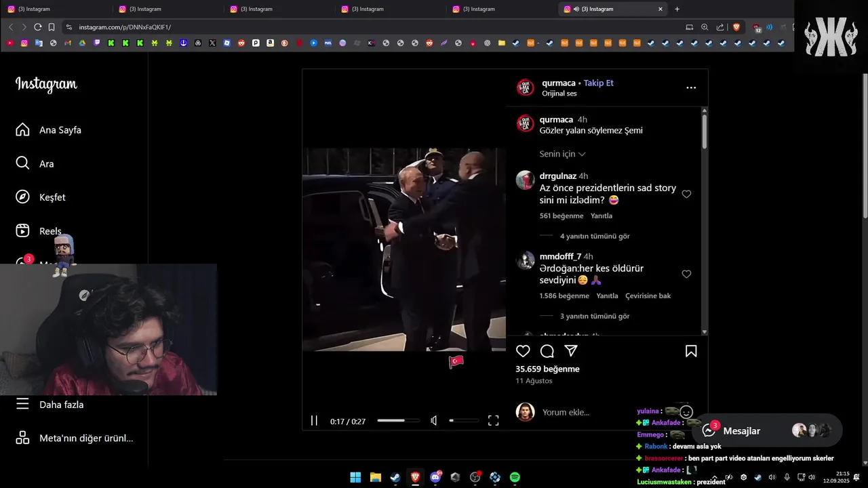Image resolution: width=868 pixels, height=488 pixels.
Task: Bookmark this page in the toolbar
Action: click(52, 27)
